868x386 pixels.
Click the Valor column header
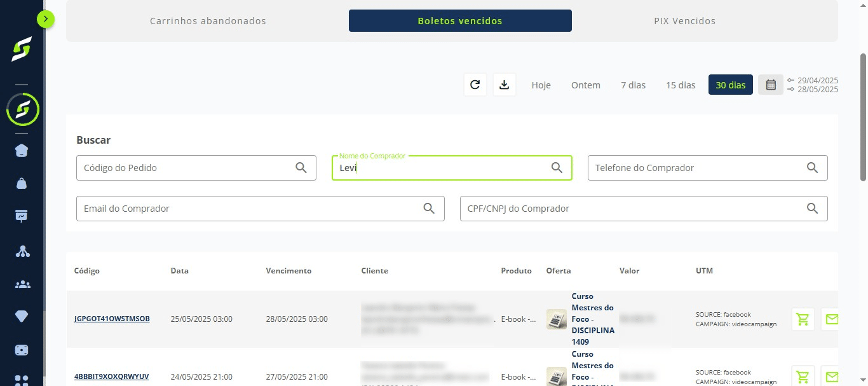click(630, 271)
